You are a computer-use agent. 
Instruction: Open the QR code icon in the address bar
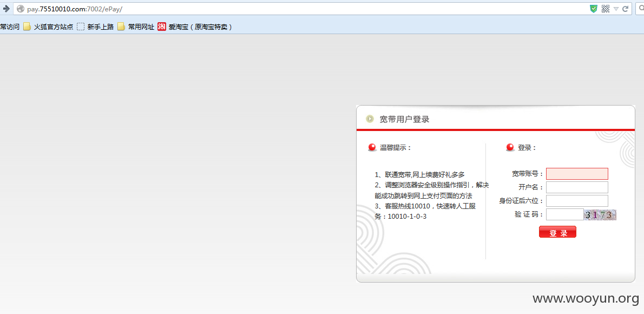coord(606,9)
